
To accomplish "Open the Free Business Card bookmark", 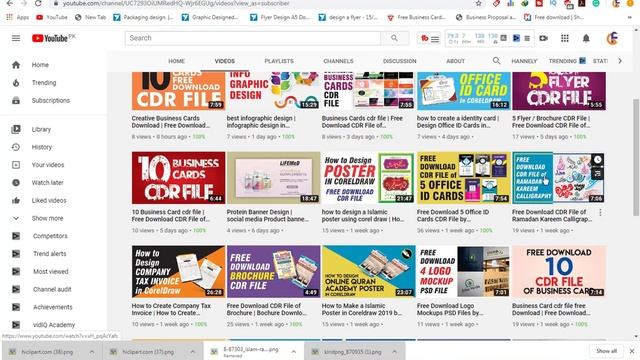I will (x=416, y=17).
